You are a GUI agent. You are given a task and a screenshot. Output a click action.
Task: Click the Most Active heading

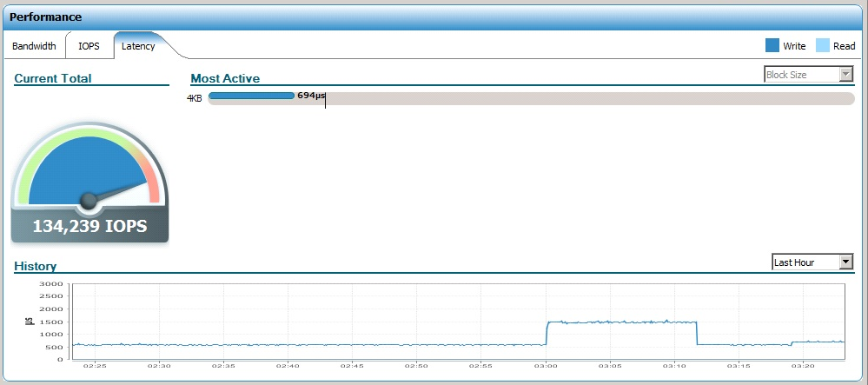click(x=225, y=78)
